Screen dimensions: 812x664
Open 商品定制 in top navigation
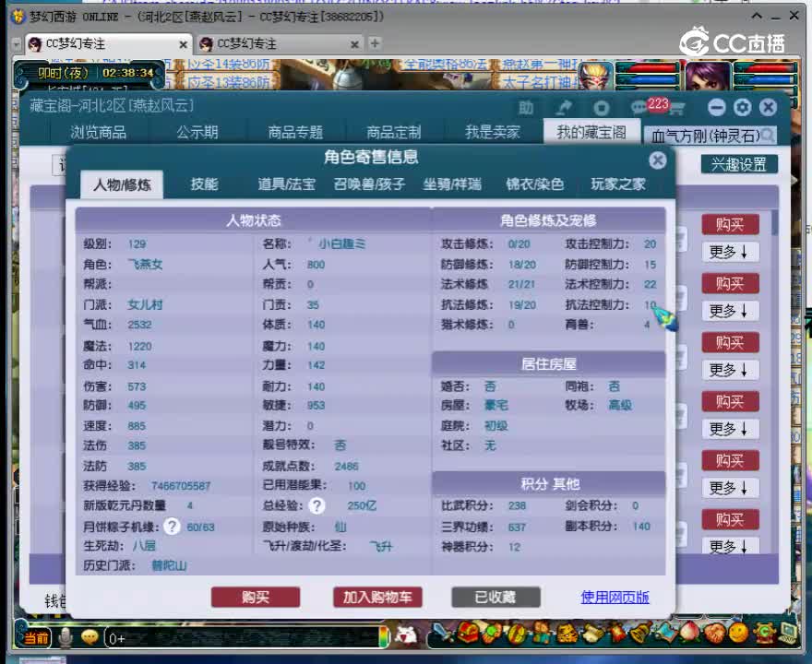[x=394, y=133]
